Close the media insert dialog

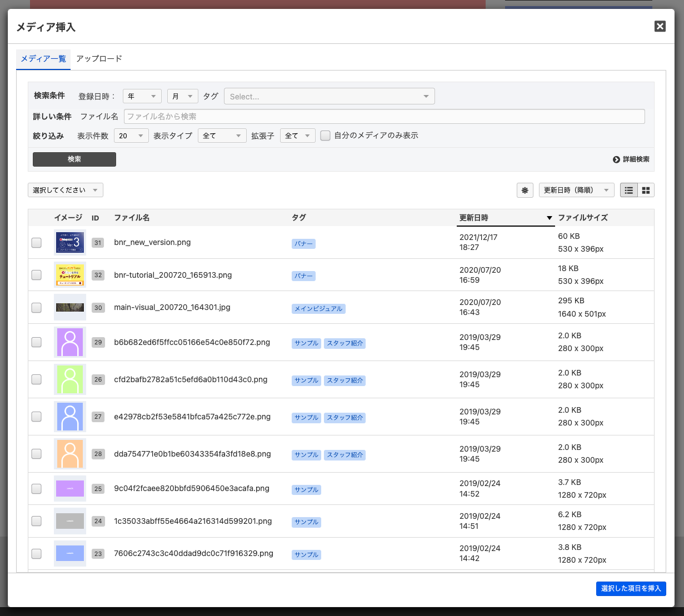pos(660,26)
